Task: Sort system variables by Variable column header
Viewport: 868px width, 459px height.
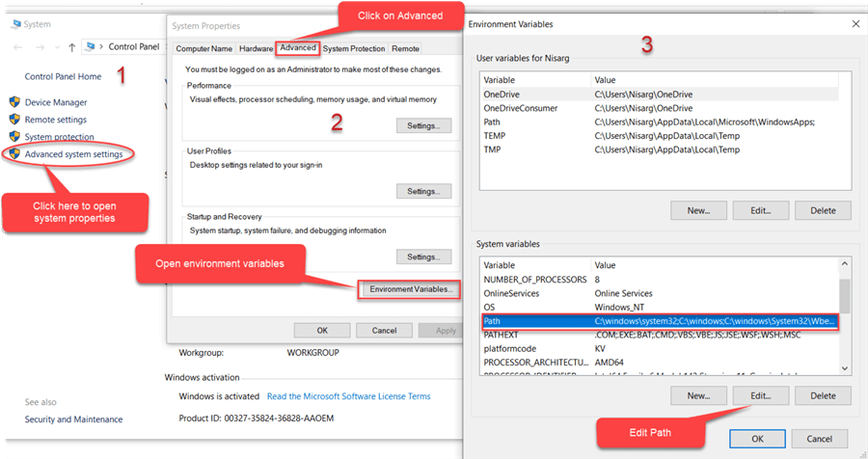Action: tap(535, 265)
